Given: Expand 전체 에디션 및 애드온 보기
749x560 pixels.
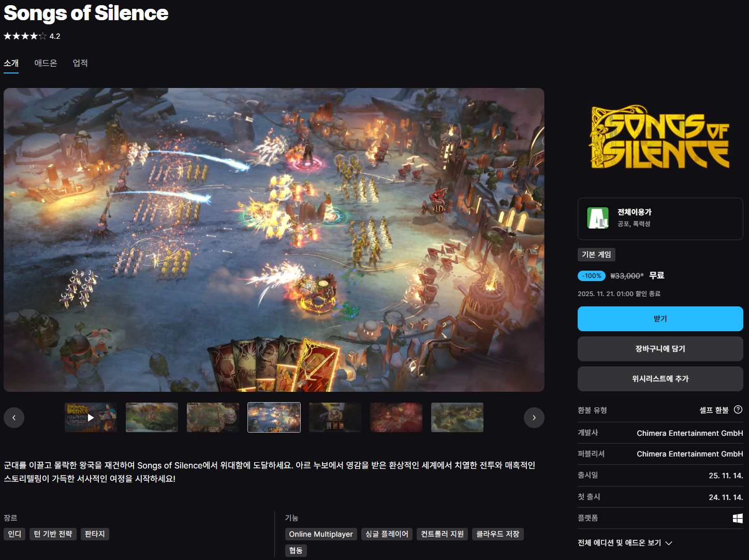Looking at the screenshot, I should [625, 543].
